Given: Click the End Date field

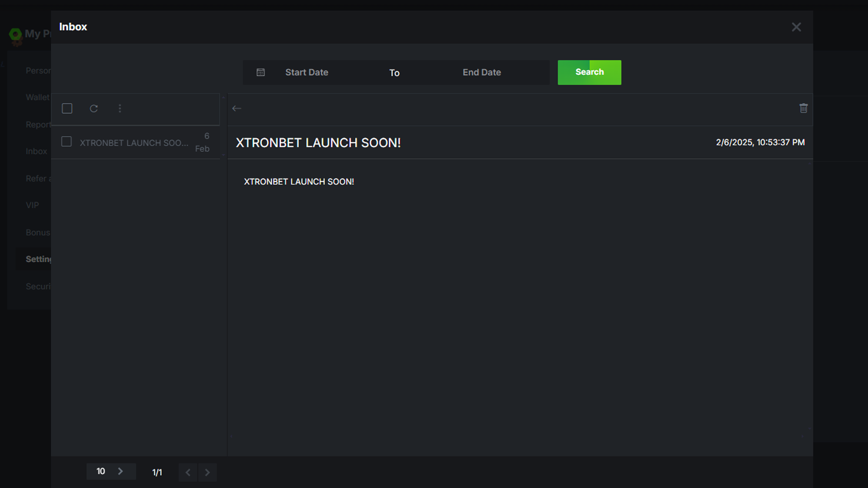Looking at the screenshot, I should [481, 72].
